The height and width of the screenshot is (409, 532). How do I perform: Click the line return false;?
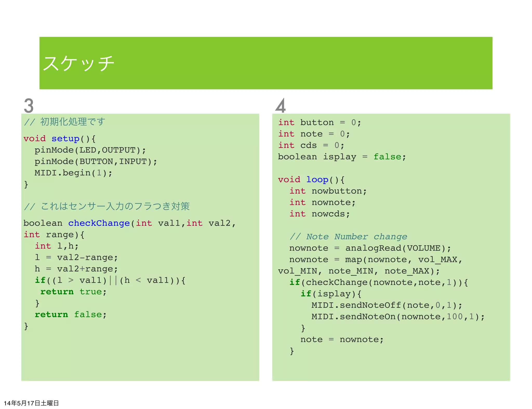(71, 315)
